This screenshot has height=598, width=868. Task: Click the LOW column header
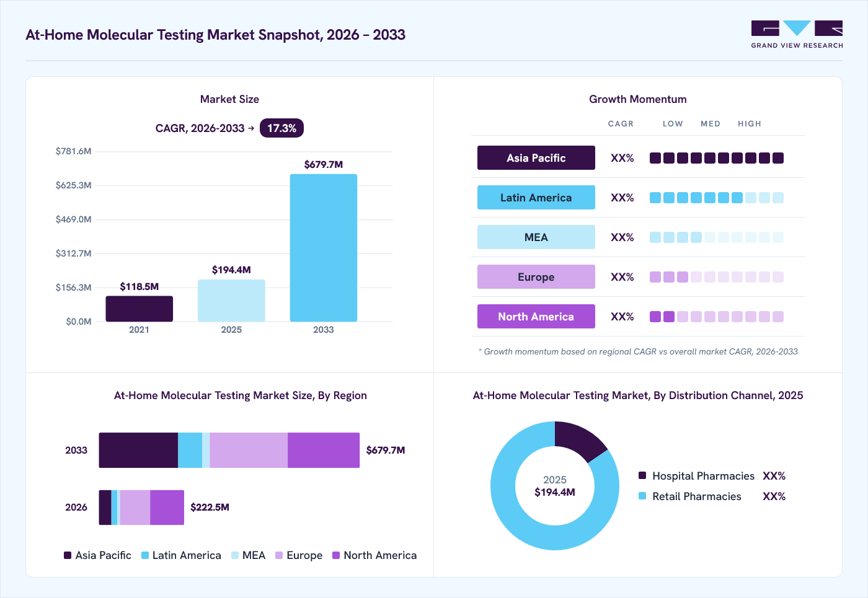[673, 124]
